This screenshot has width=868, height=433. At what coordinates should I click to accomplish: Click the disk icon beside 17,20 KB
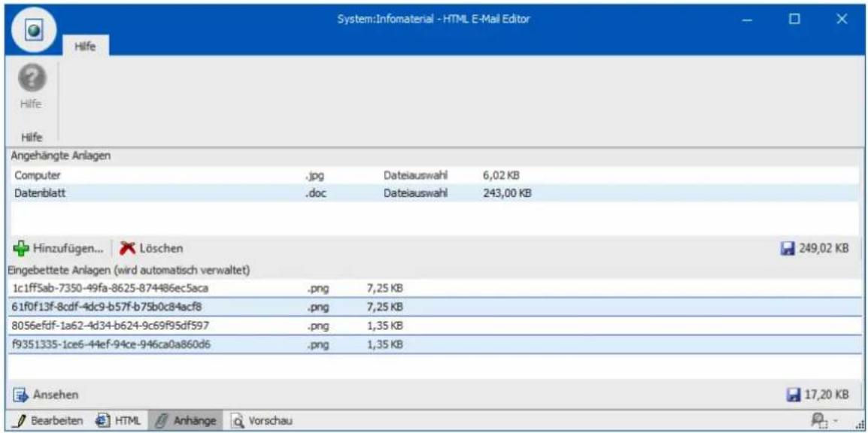point(794,395)
